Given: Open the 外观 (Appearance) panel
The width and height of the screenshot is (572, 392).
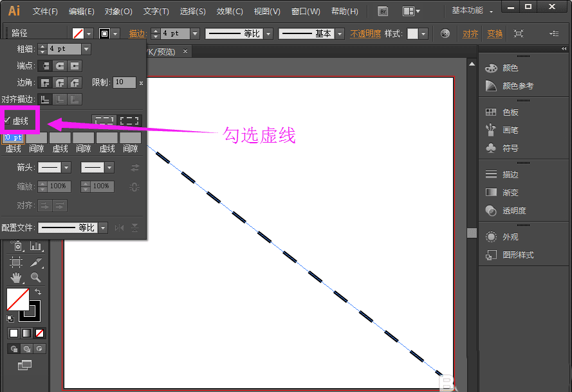Looking at the screenshot, I should click(x=503, y=236).
